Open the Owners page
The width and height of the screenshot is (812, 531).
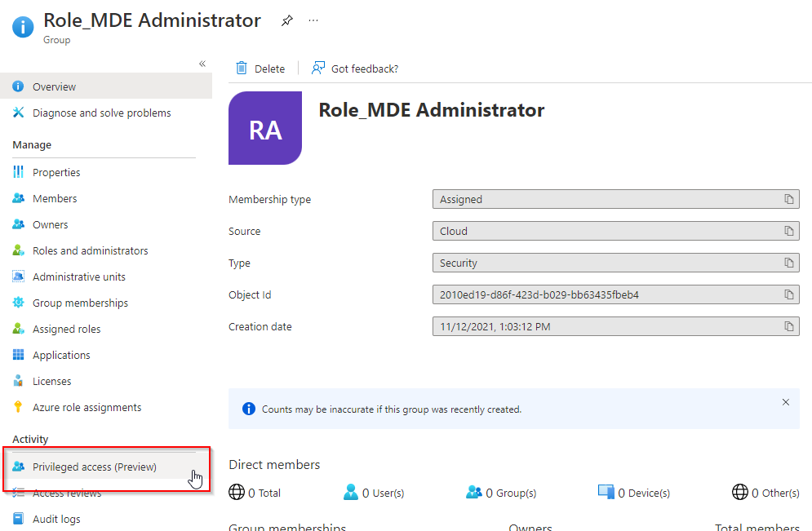pos(51,224)
